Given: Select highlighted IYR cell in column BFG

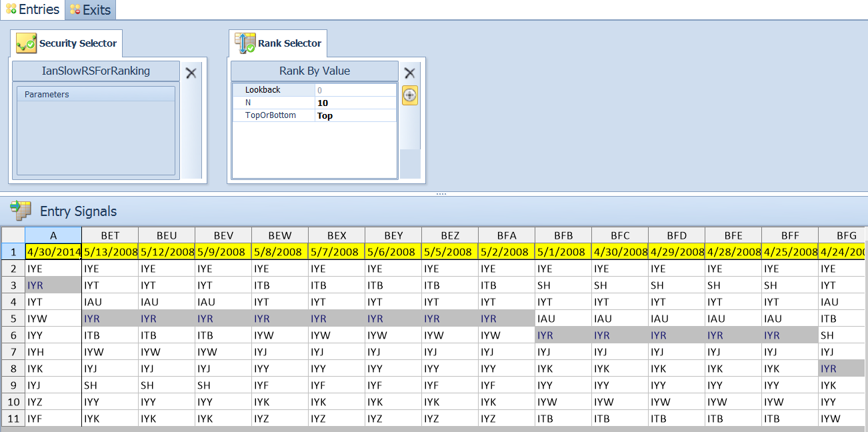Looking at the screenshot, I should (x=841, y=369).
